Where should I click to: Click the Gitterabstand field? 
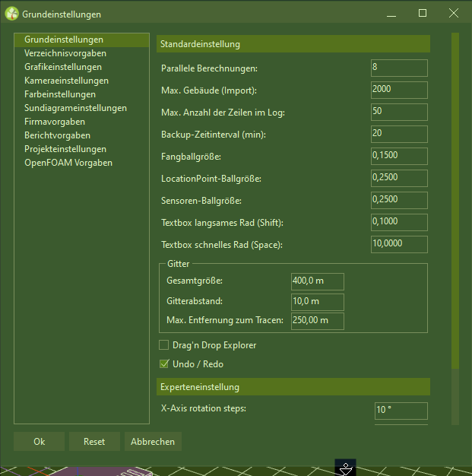318,302
